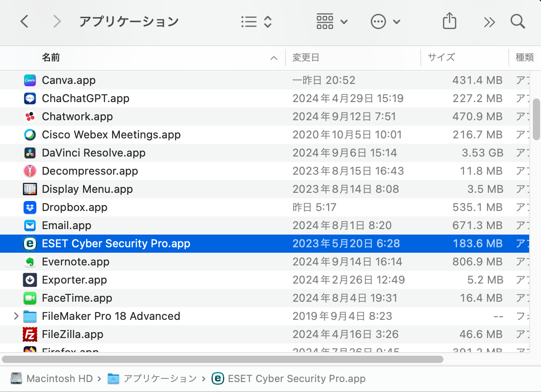Click ESET Cyber Security Pro.app in path bar
This screenshot has height=392, width=541.
[296, 378]
